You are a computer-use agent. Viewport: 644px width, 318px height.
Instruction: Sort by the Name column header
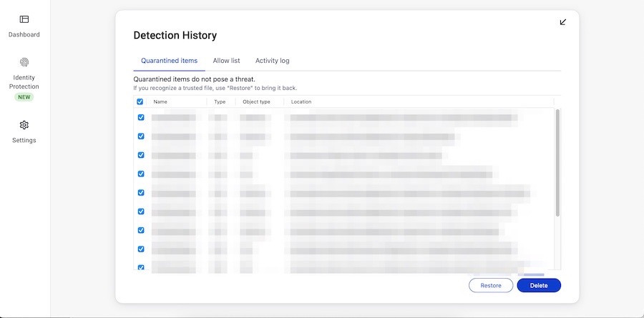point(160,101)
